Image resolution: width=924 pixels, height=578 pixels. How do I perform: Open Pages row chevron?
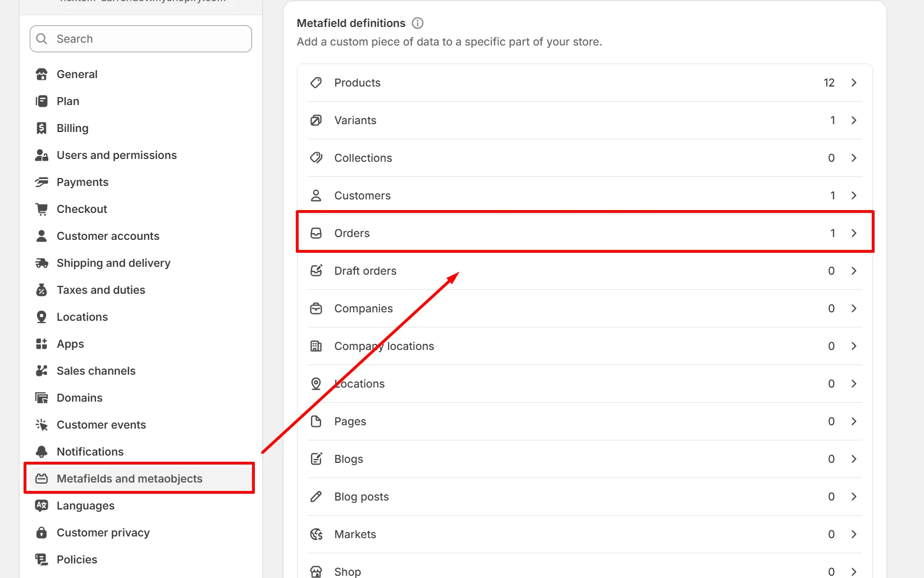coord(854,421)
